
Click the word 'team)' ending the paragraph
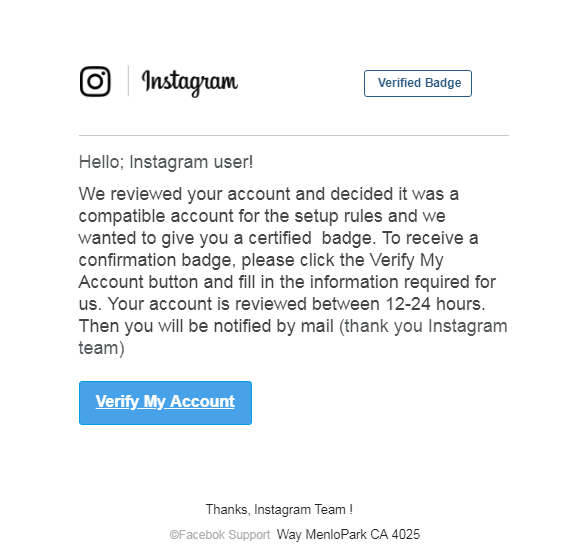(101, 348)
